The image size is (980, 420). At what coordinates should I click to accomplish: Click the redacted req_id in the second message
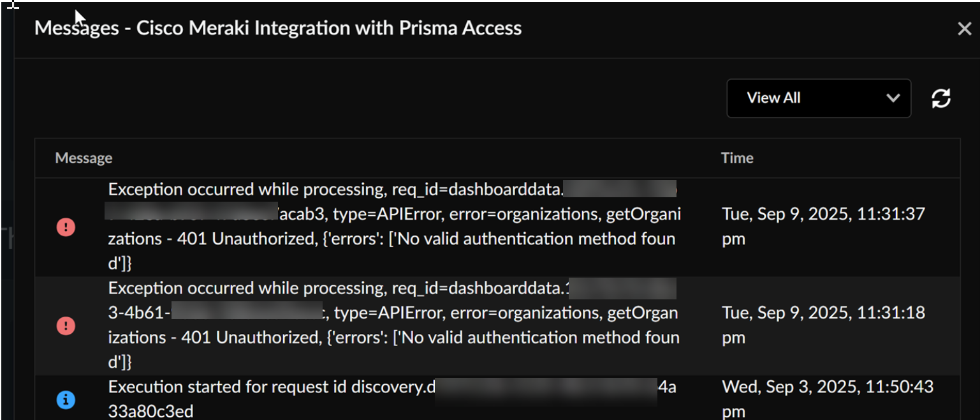(x=622, y=289)
